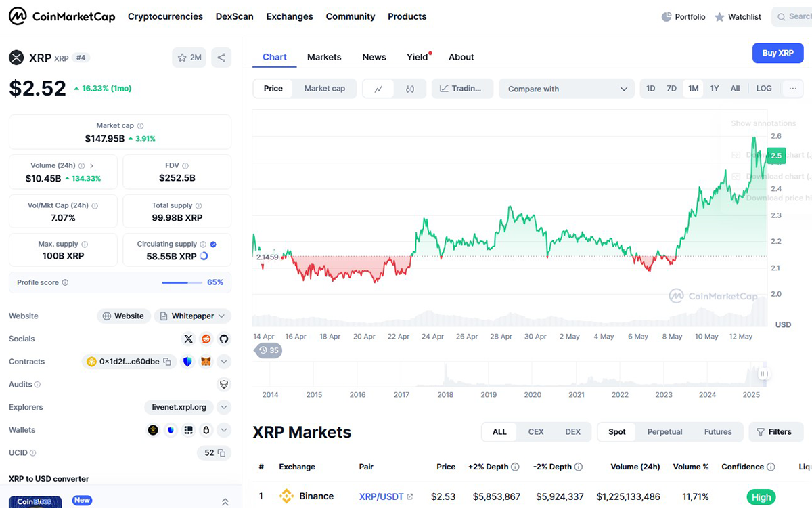Open XRP X (Twitter) social link

tap(189, 339)
